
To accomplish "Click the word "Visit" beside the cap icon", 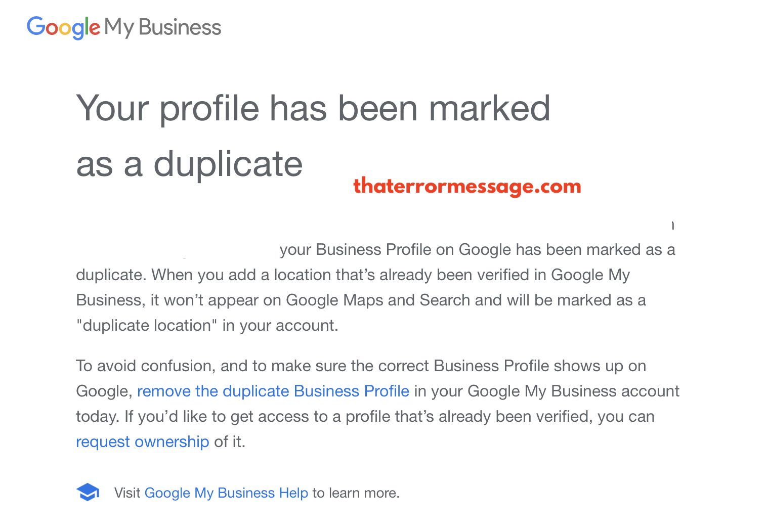I will pyautogui.click(x=127, y=493).
